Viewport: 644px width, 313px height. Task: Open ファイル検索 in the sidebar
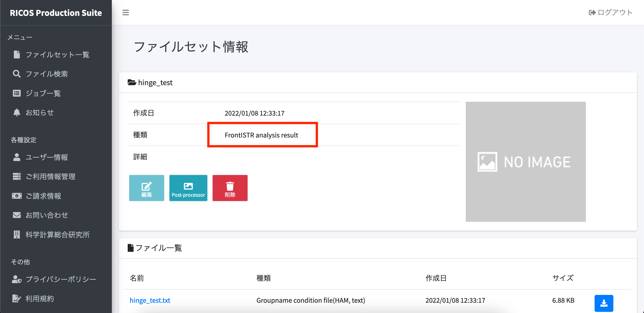[x=47, y=74]
